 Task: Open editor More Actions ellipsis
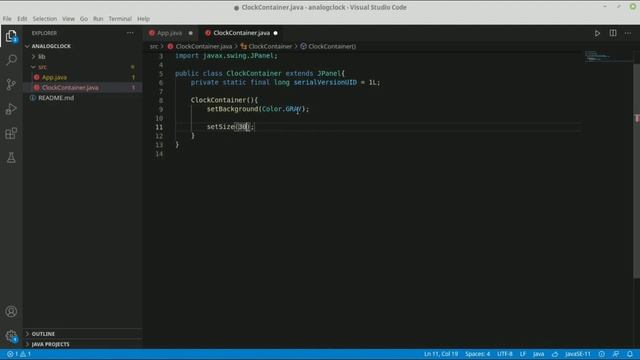point(628,33)
